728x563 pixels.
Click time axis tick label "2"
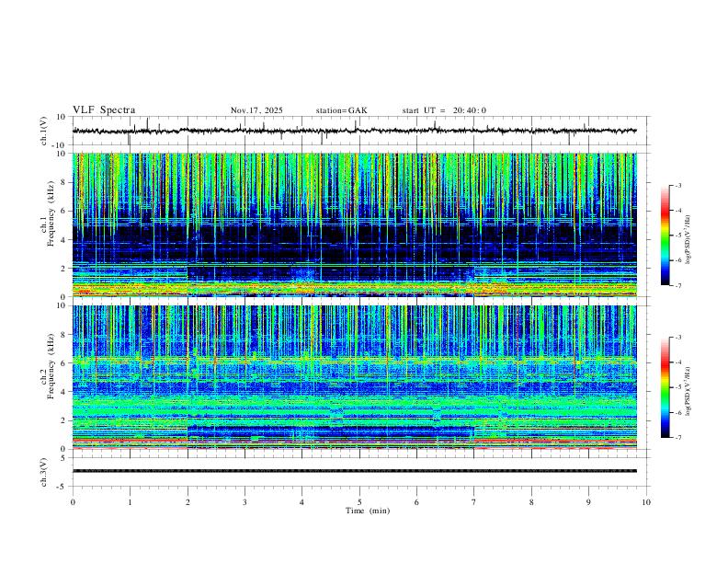coord(188,502)
